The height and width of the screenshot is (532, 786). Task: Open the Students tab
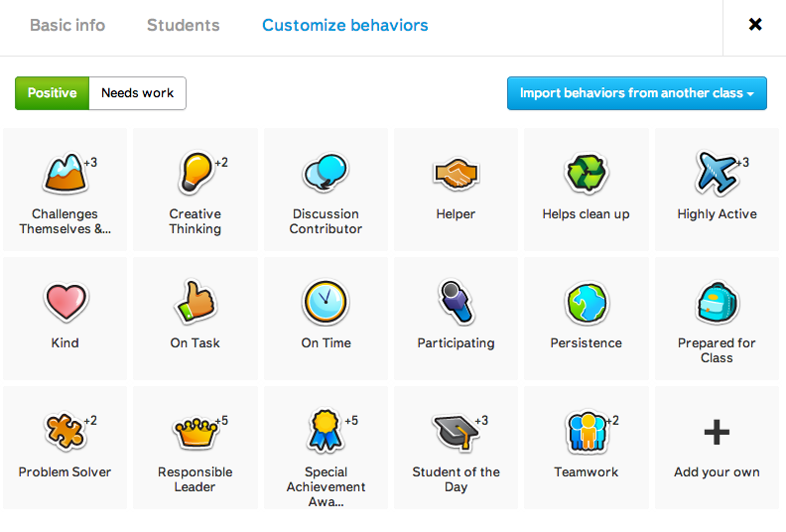[x=184, y=25]
